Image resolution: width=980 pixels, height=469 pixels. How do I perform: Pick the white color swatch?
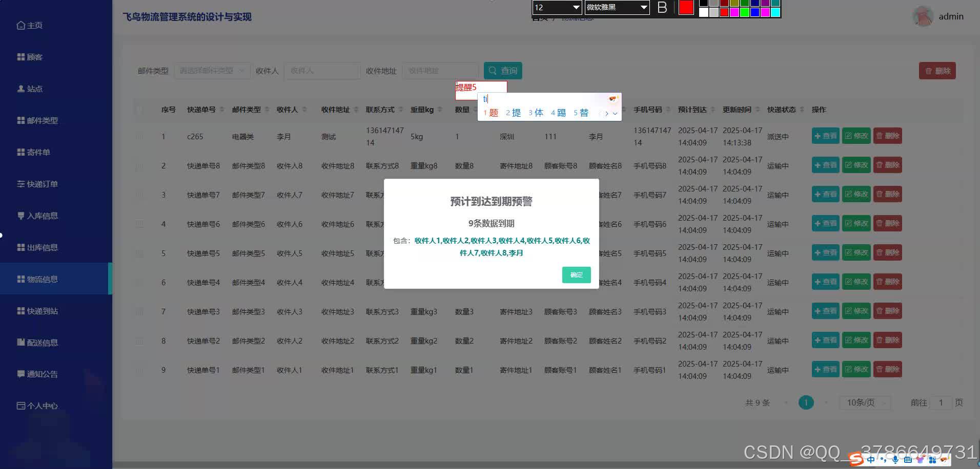(704, 12)
